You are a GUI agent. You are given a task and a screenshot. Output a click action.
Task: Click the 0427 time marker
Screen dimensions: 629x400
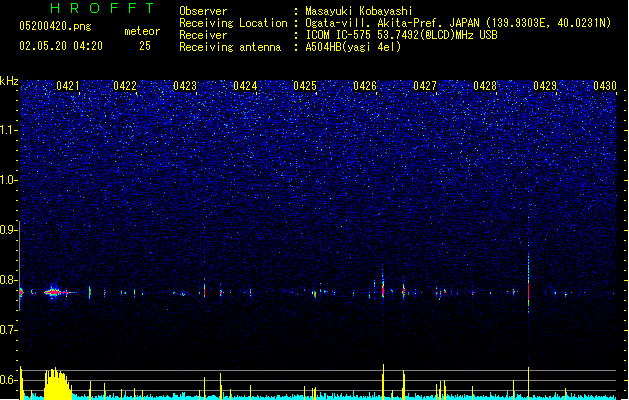tap(425, 86)
